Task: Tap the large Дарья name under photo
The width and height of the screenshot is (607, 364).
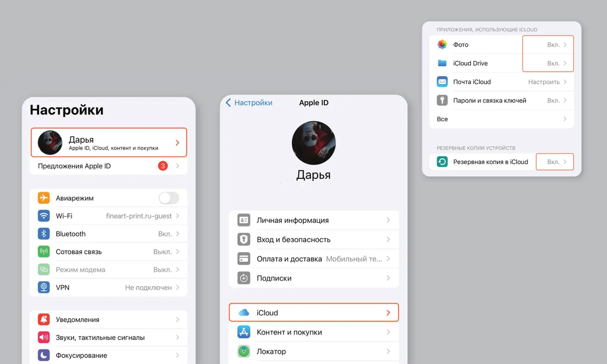Action: pyautogui.click(x=314, y=175)
